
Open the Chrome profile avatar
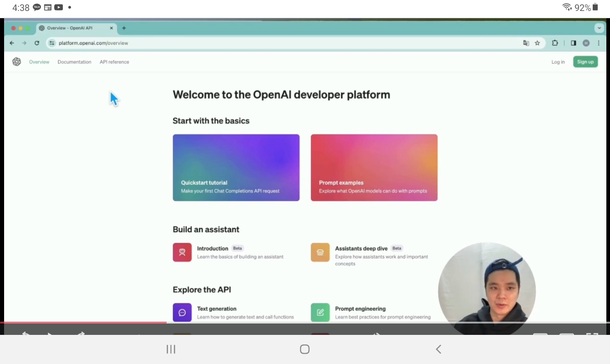(586, 43)
